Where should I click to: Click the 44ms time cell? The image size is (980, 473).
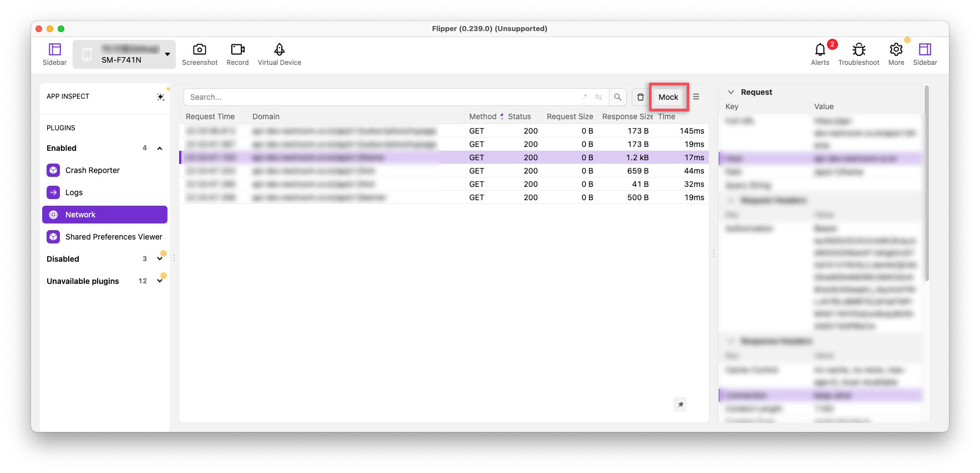[694, 171]
